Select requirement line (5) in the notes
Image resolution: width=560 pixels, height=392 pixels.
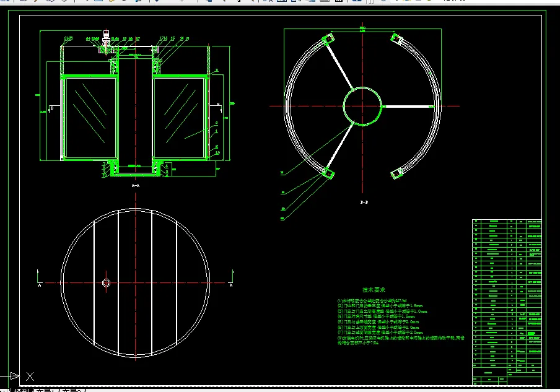click(378, 322)
